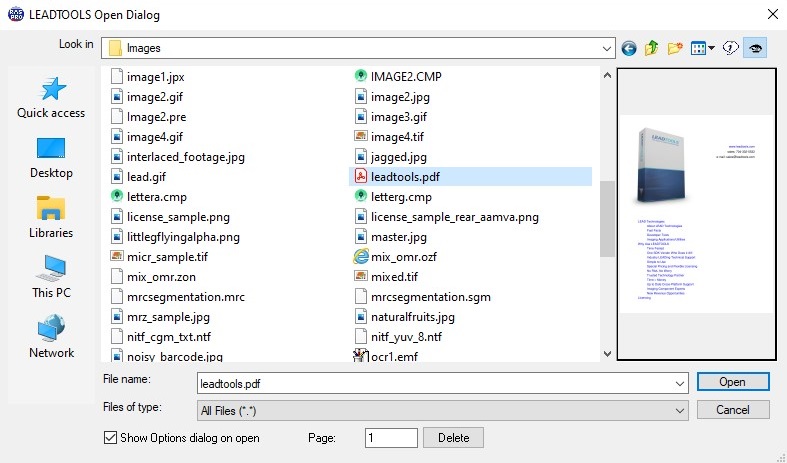Viewport: 787px width, 463px height.
Task: Go up one folder level icon
Action: click(x=651, y=48)
